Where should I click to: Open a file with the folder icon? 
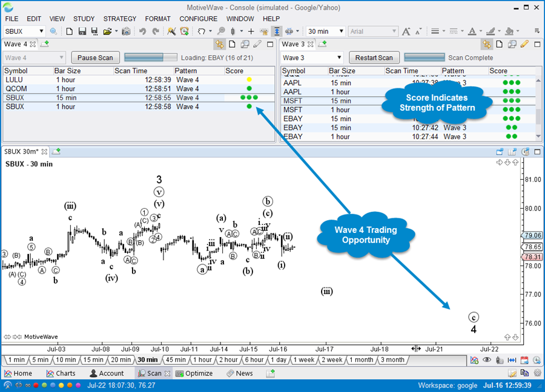click(x=107, y=31)
